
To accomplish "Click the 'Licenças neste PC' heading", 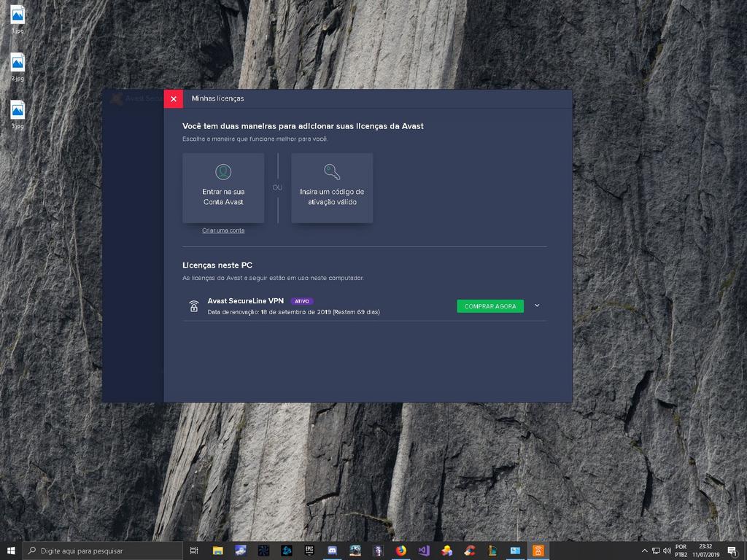I will (217, 265).
